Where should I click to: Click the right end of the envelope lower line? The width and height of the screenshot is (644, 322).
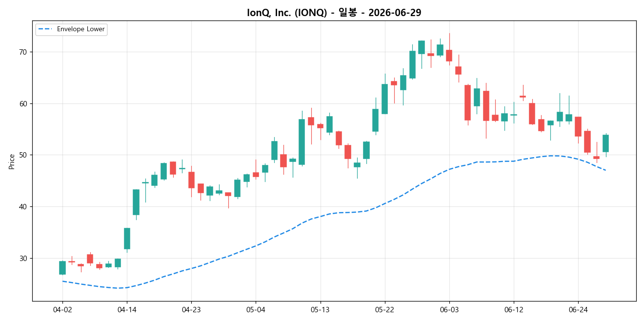click(605, 170)
